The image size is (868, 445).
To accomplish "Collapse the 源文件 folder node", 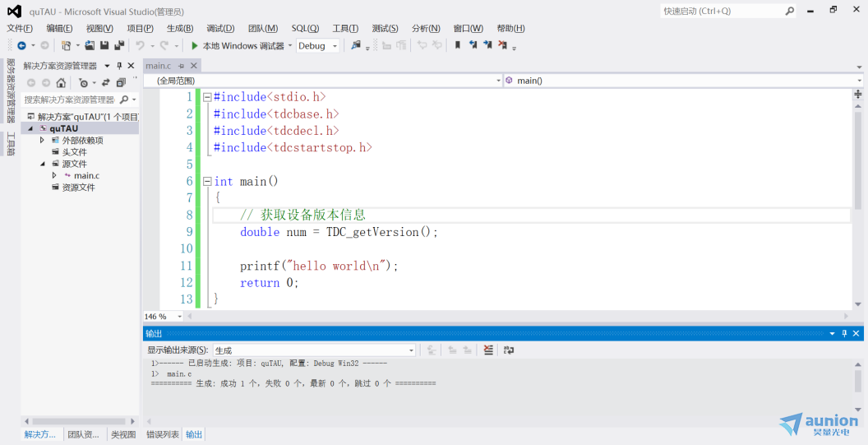I will 42,164.
